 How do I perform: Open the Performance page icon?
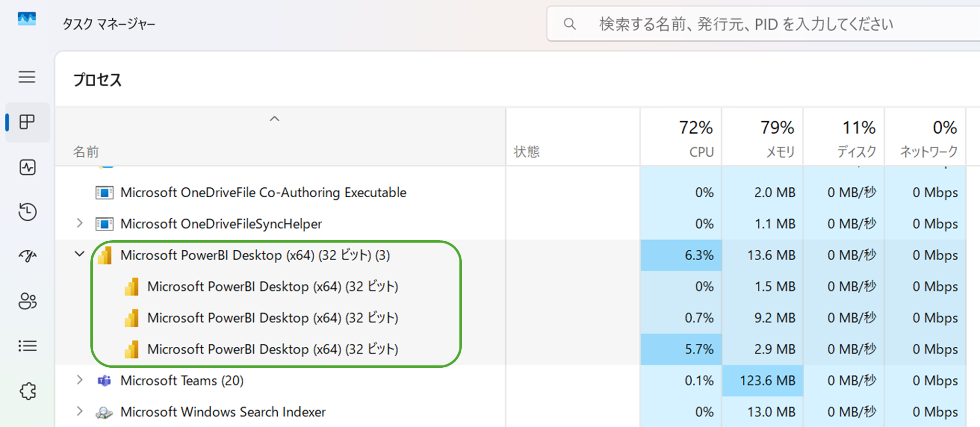coord(27,167)
